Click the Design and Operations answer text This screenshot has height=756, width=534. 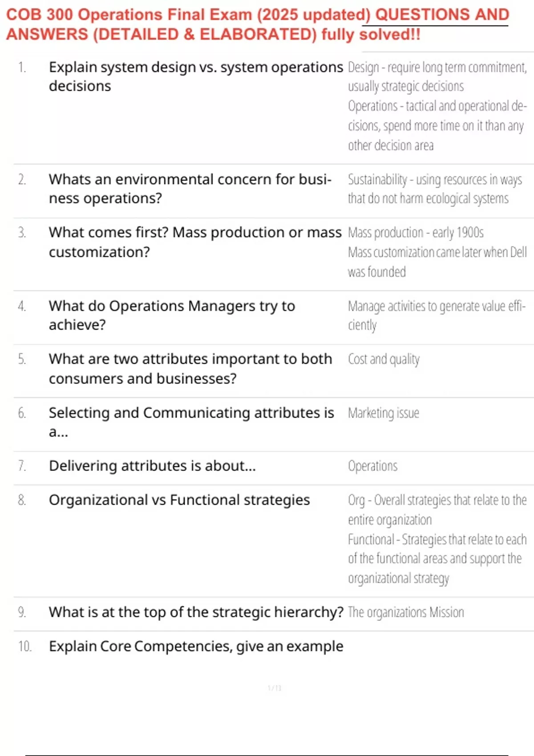coord(437,106)
